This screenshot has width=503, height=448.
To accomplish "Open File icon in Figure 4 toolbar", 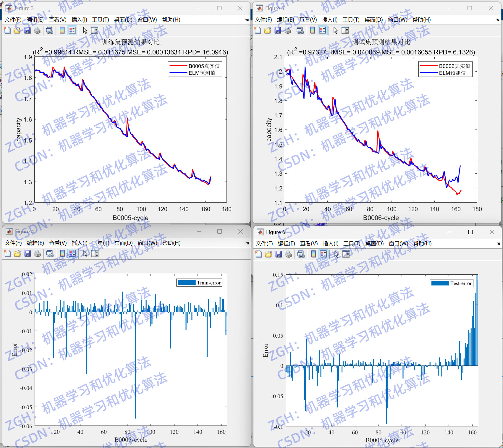I will [17, 253].
